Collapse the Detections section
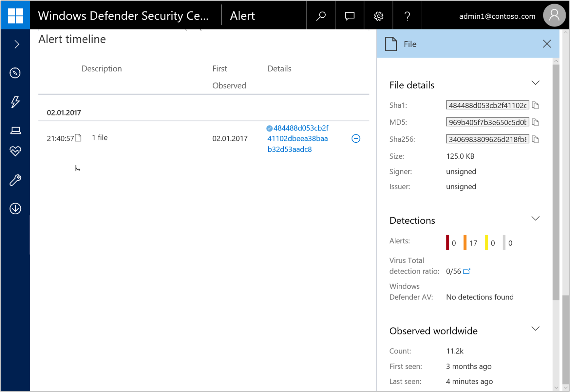 (535, 219)
